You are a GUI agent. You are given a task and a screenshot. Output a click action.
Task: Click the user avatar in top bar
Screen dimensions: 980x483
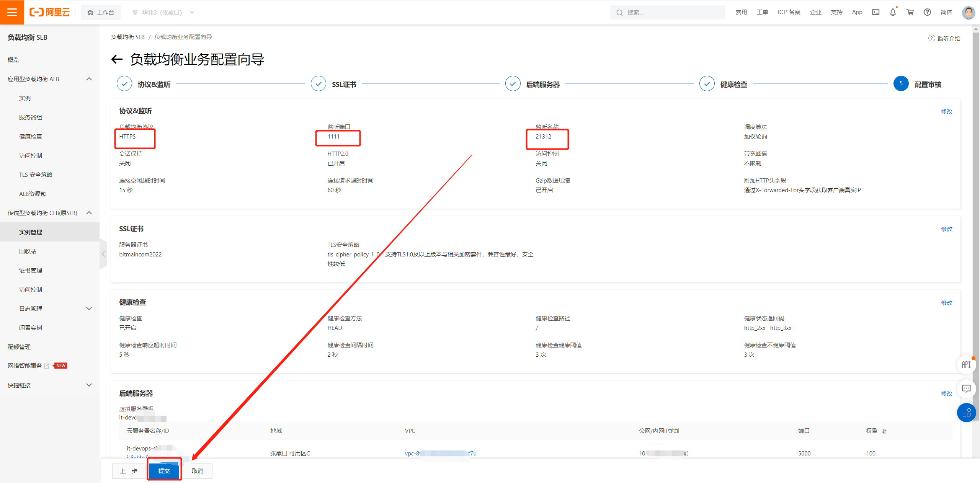pos(969,12)
